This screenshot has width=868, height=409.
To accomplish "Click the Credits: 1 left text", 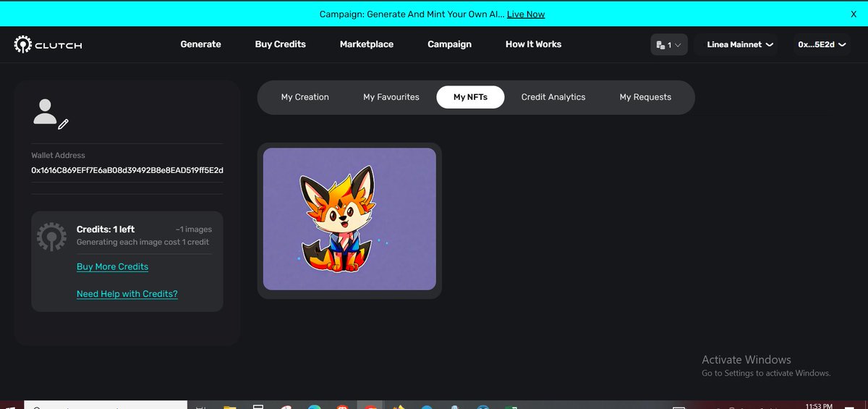I will (x=106, y=229).
